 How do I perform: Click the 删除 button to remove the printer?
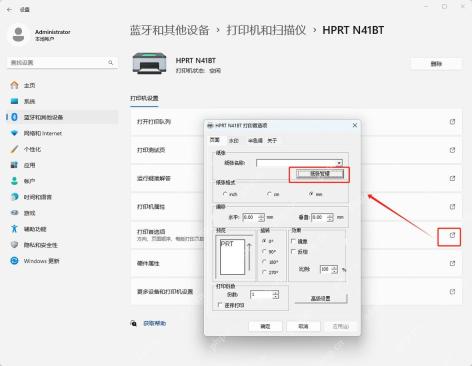point(436,64)
